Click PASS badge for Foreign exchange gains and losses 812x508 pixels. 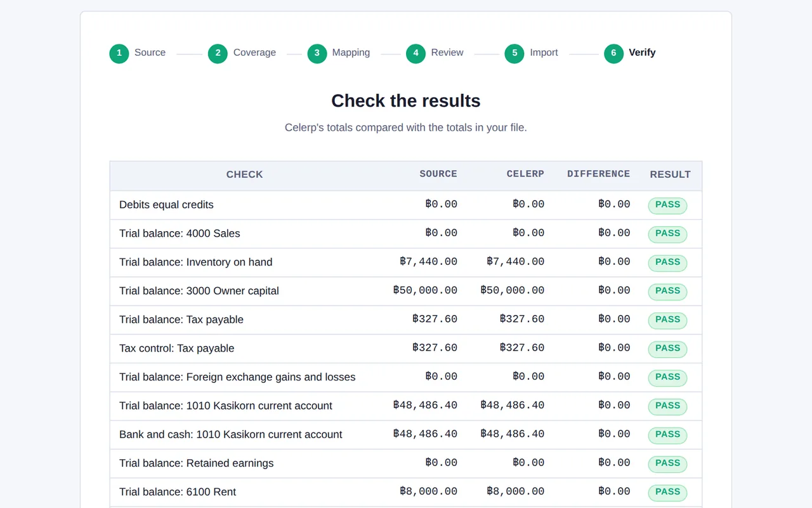[667, 377]
